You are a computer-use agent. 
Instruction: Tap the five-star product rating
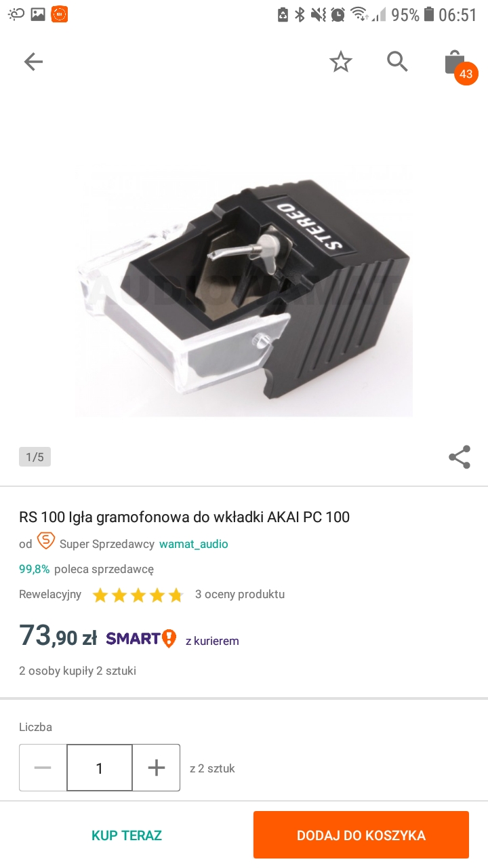point(138,595)
